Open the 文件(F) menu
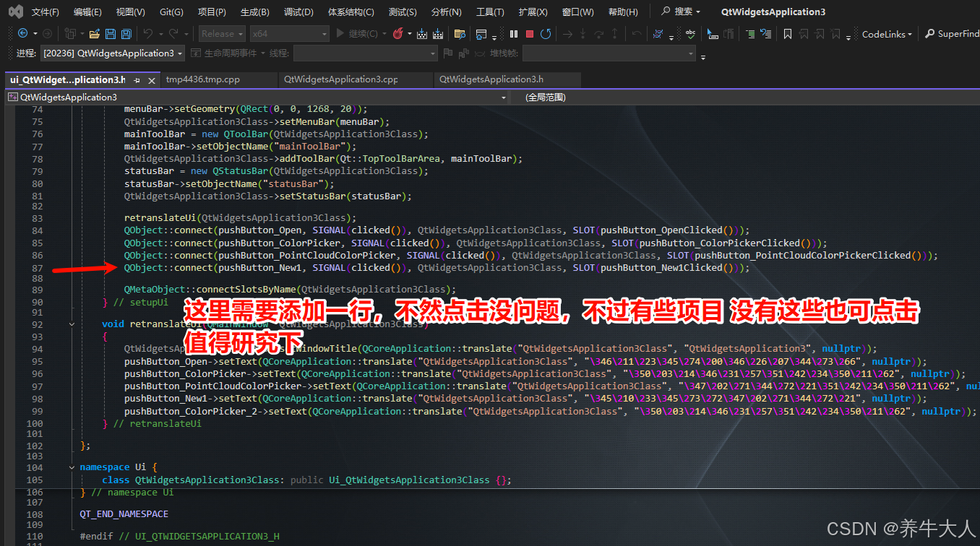980x546 pixels. pos(46,12)
